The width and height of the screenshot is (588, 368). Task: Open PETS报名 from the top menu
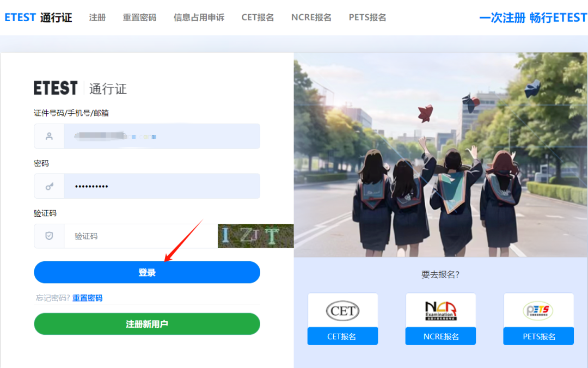click(367, 17)
